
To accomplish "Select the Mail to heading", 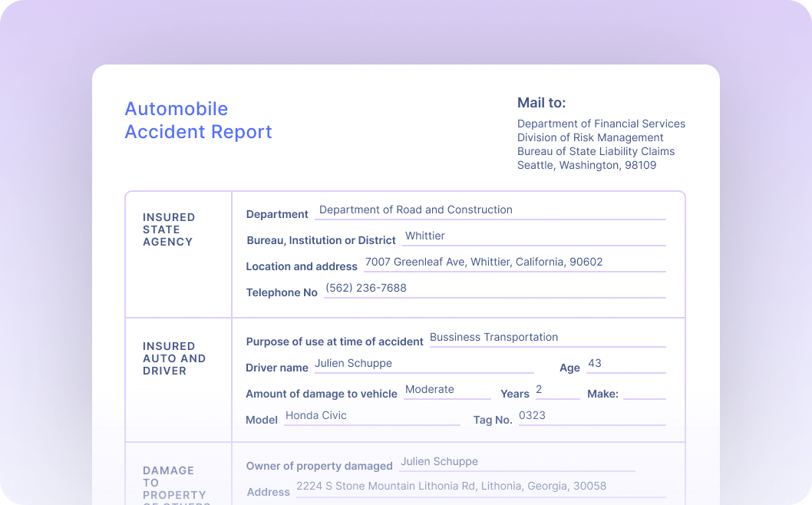I will tap(541, 102).
